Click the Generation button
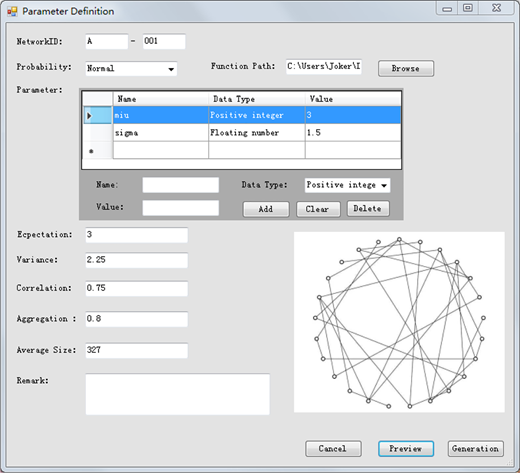This screenshot has height=473, width=520. pyautogui.click(x=475, y=449)
